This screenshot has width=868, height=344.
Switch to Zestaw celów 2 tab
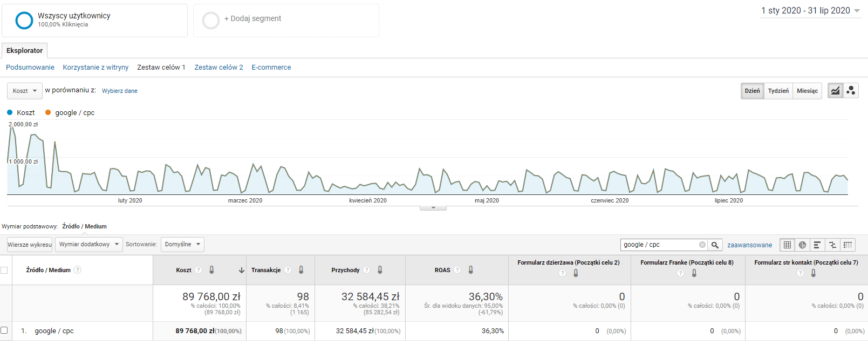pos(218,68)
